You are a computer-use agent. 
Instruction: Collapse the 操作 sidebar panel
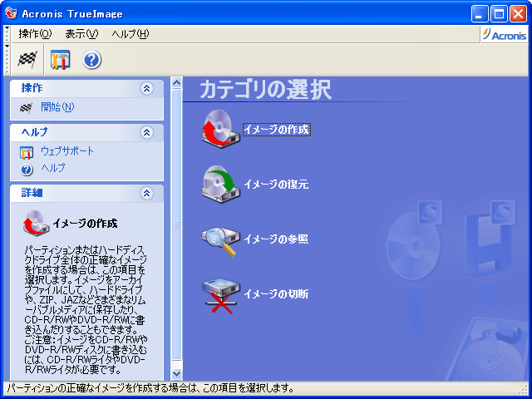[x=146, y=89]
